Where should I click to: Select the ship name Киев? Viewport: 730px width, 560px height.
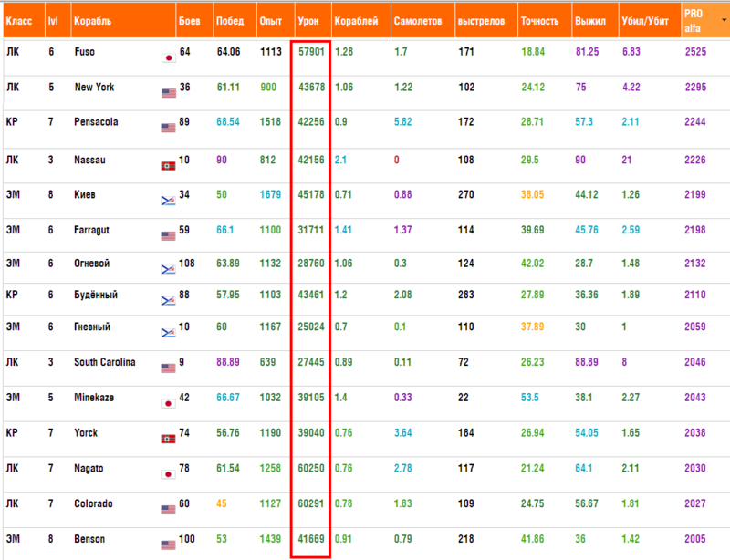(x=84, y=194)
